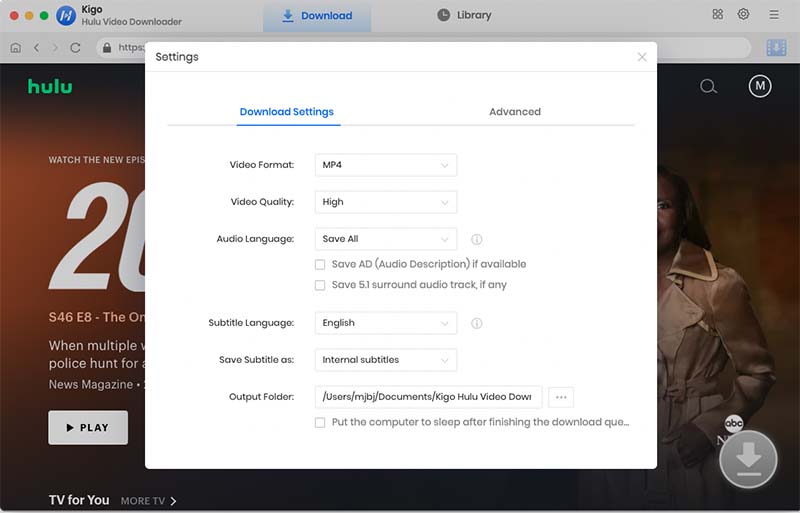Close the Settings dialog
Screen dimensions: 800x513
tap(642, 57)
